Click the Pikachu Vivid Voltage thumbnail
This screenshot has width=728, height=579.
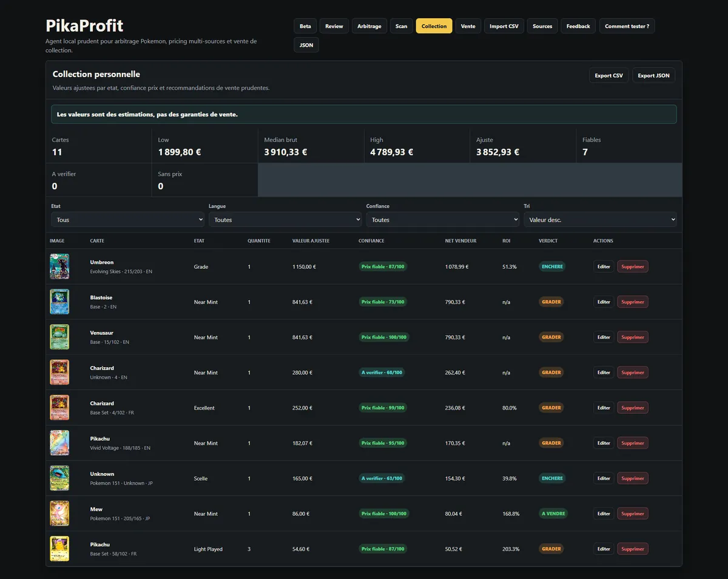[59, 443]
